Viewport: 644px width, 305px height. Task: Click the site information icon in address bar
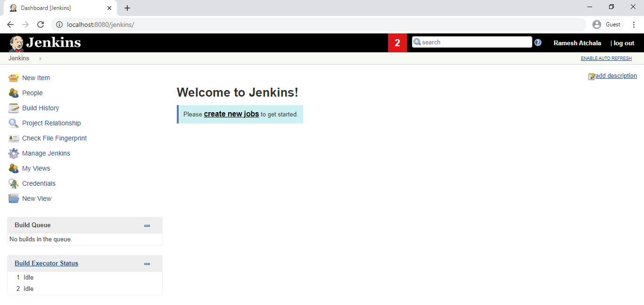click(59, 25)
